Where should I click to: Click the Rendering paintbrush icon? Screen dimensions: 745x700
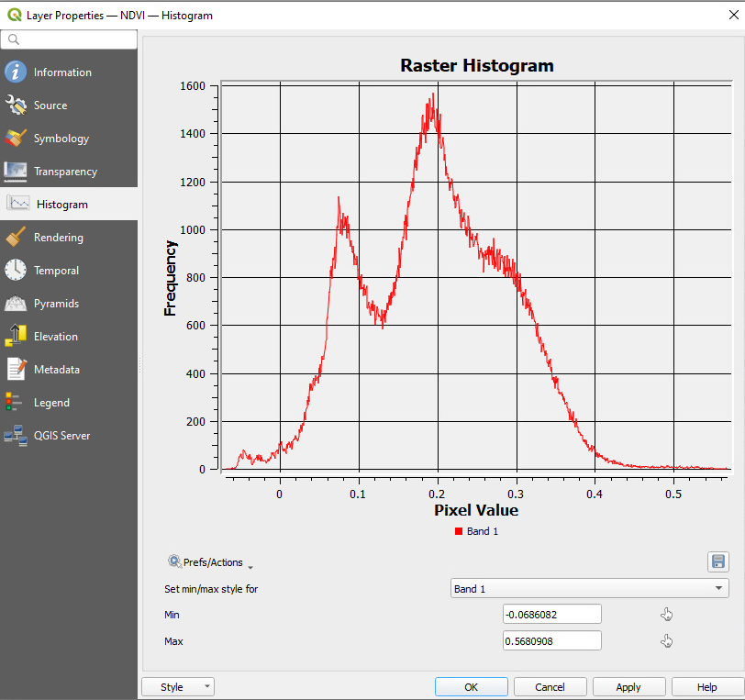18,237
